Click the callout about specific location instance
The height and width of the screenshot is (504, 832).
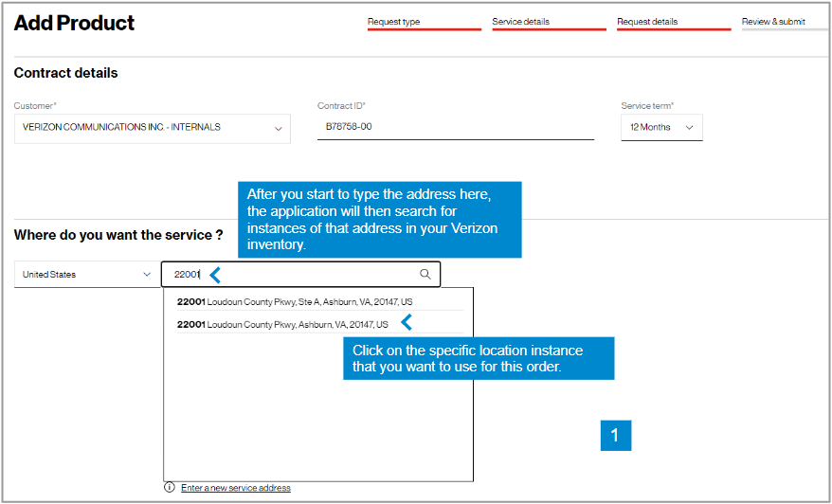point(479,358)
